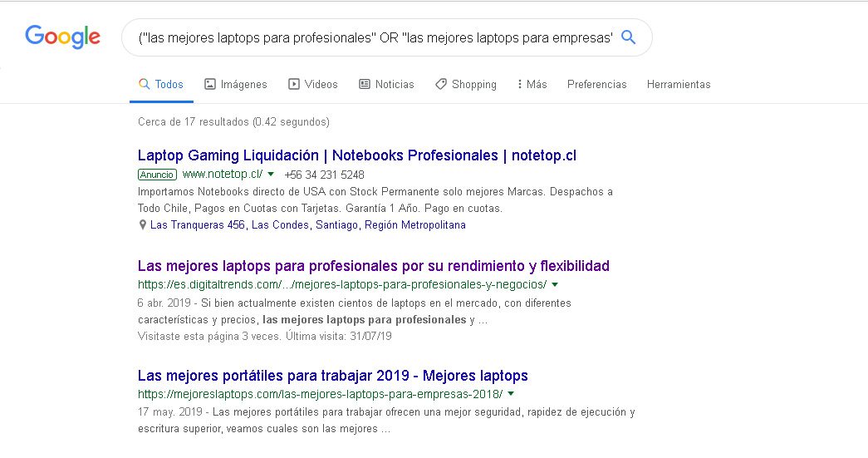Image resolution: width=868 pixels, height=458 pixels.
Task: Open the Preferencias menu
Action: [x=596, y=84]
